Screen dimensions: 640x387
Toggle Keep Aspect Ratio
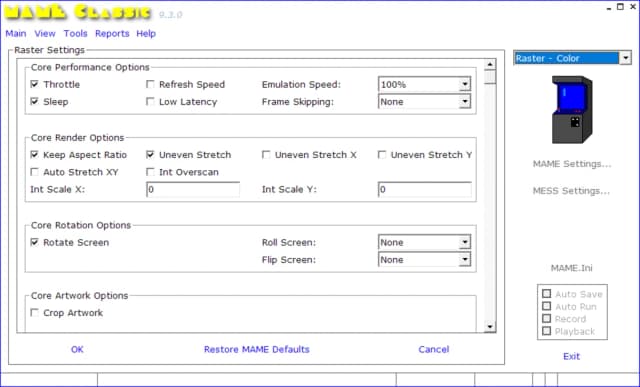tap(35, 154)
